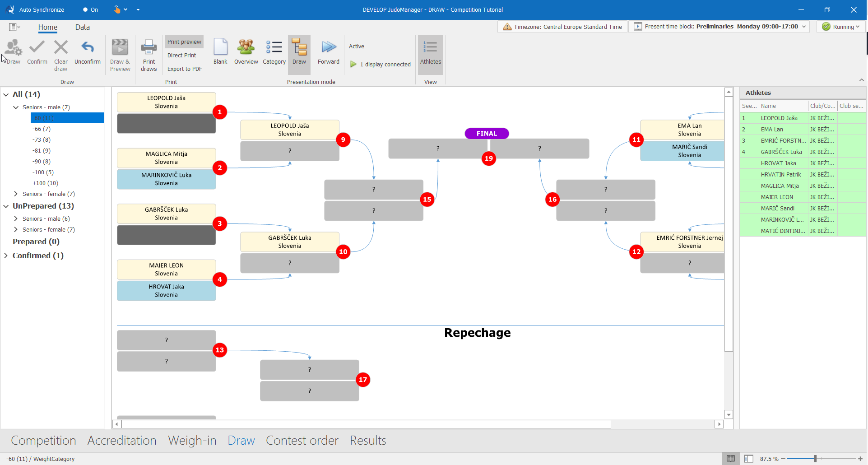Unconfirm the draw with undo arrow
The width and height of the screenshot is (868, 465).
pos(88,52)
